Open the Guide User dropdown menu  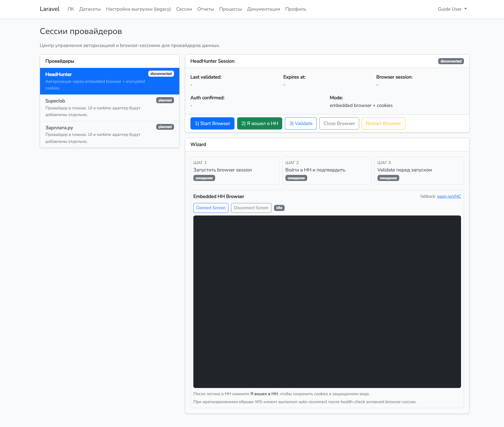point(452,9)
